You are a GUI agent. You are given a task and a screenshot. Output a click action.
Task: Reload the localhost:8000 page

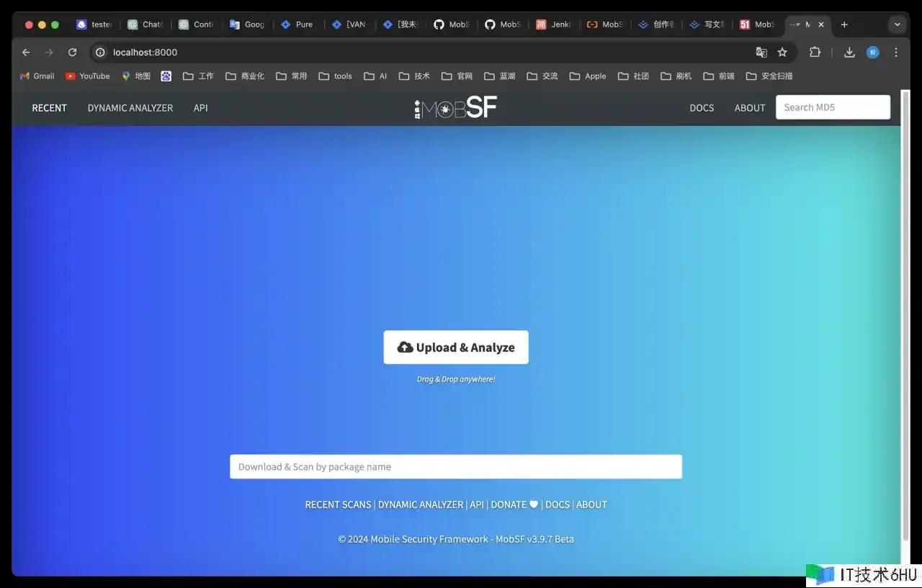point(72,52)
